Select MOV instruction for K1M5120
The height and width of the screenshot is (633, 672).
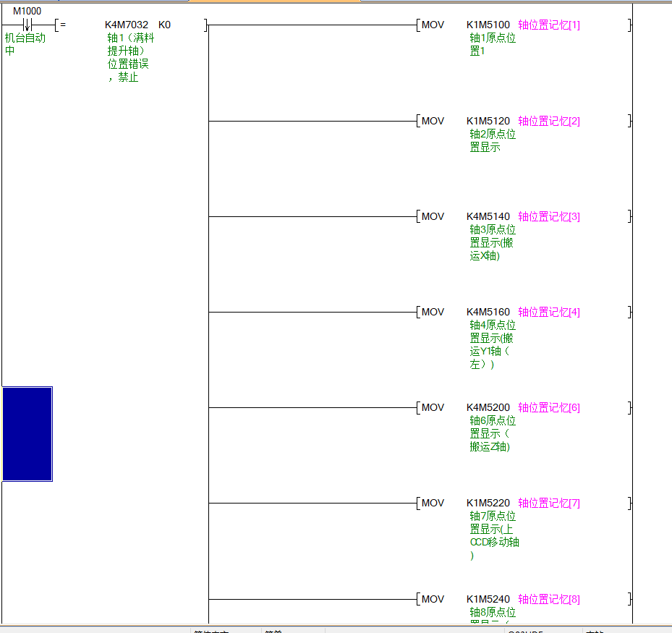pos(433,121)
